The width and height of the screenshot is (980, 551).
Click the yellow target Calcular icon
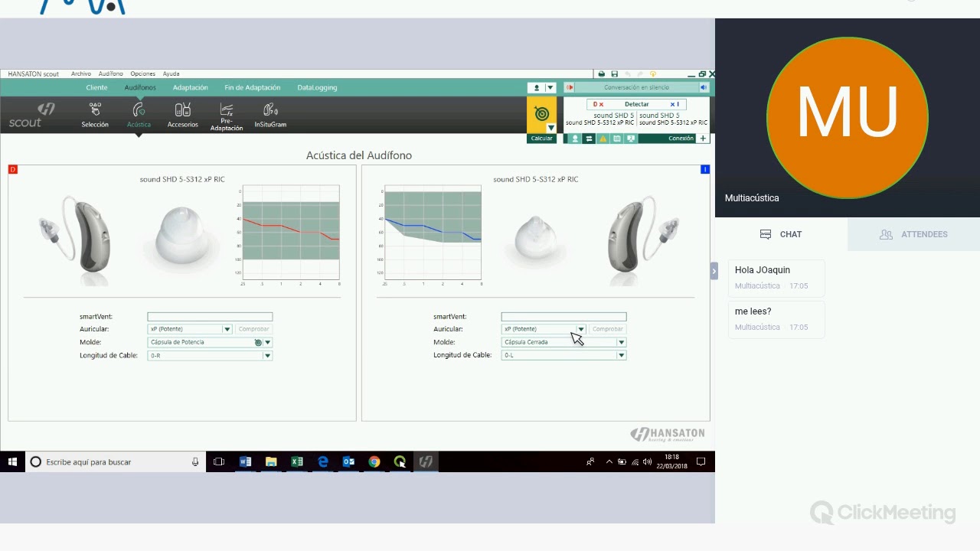541,114
